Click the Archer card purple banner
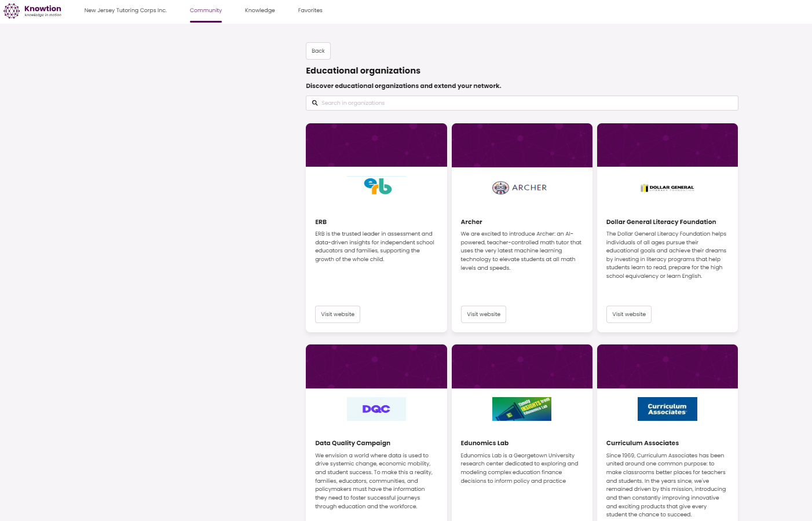 (x=522, y=145)
